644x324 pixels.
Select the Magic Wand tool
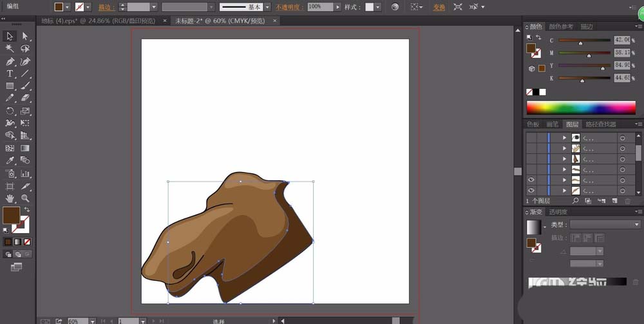click(10, 48)
